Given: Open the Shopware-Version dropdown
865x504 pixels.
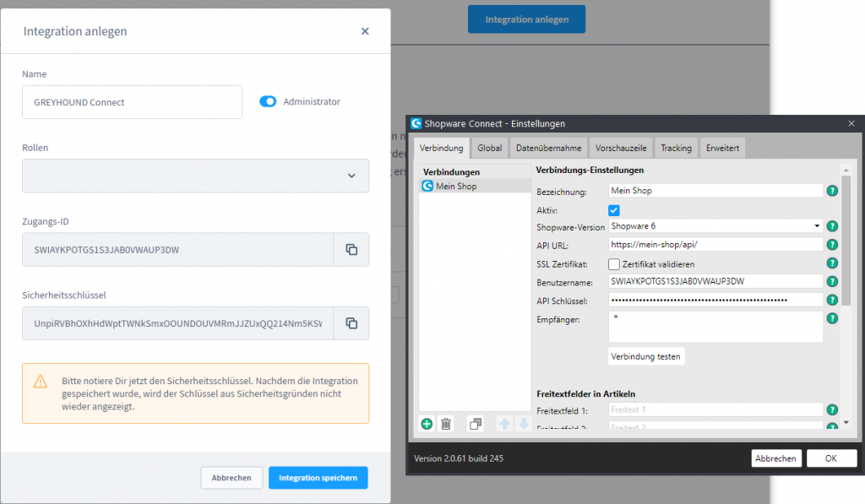Looking at the screenshot, I should pos(715,226).
